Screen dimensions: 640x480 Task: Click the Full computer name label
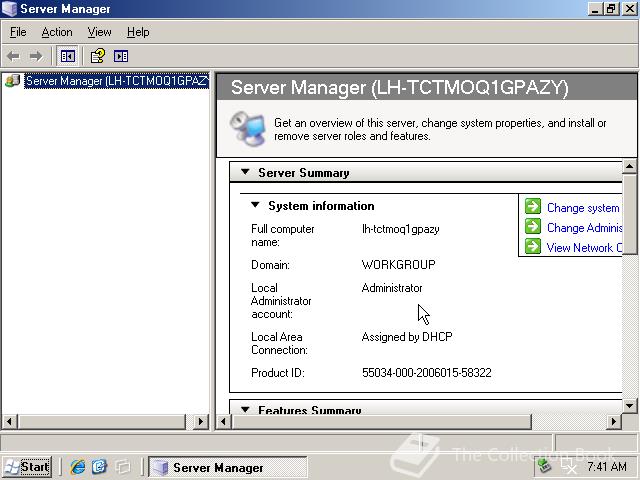(282, 236)
